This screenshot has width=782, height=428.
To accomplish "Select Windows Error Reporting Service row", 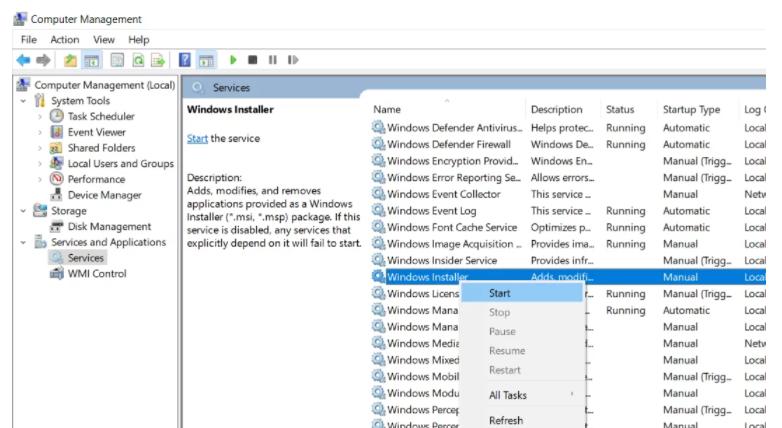I will click(x=569, y=178).
